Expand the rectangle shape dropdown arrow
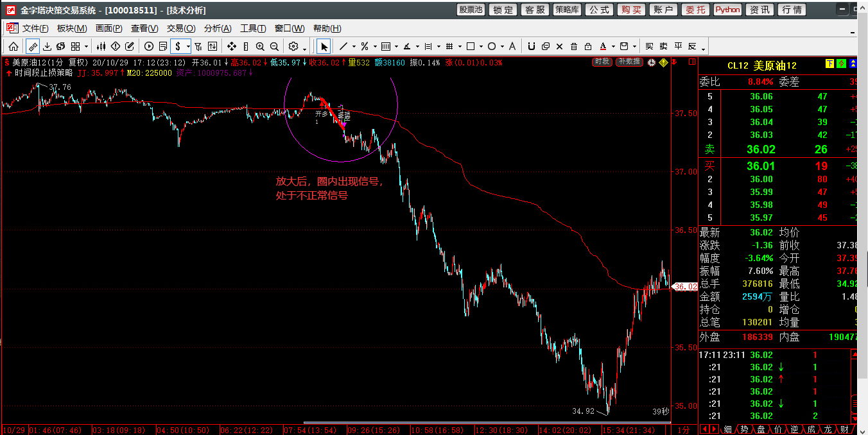 (481, 47)
